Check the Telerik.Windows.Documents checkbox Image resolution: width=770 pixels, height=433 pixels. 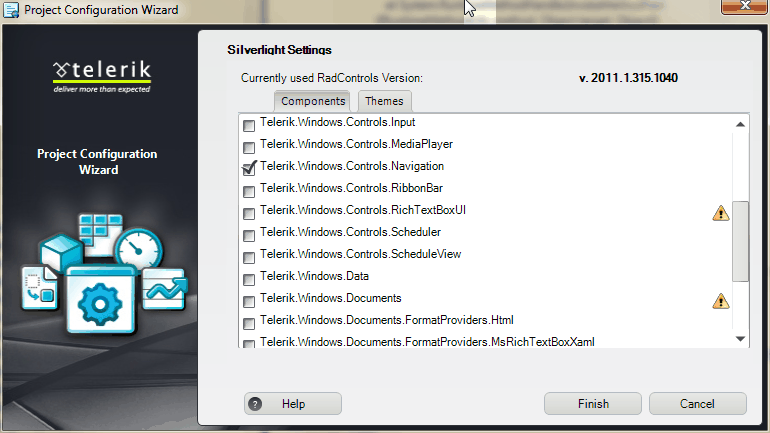coord(249,301)
